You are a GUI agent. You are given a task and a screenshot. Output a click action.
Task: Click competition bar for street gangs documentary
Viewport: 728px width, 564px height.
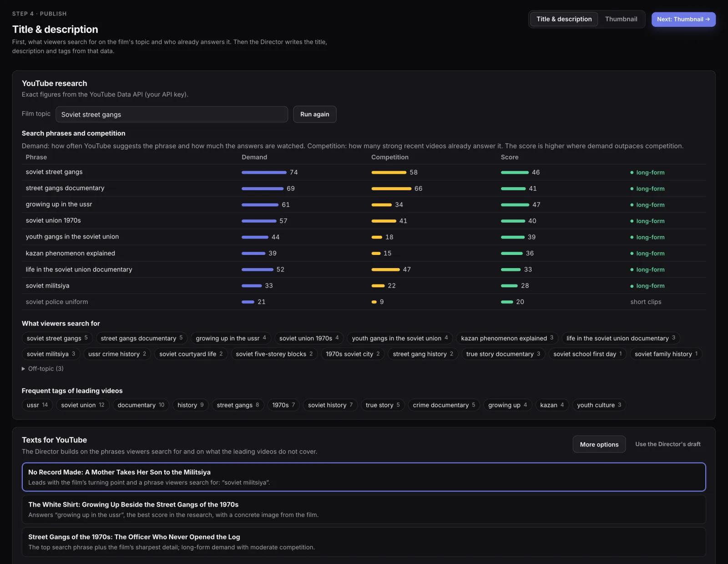[391, 188]
